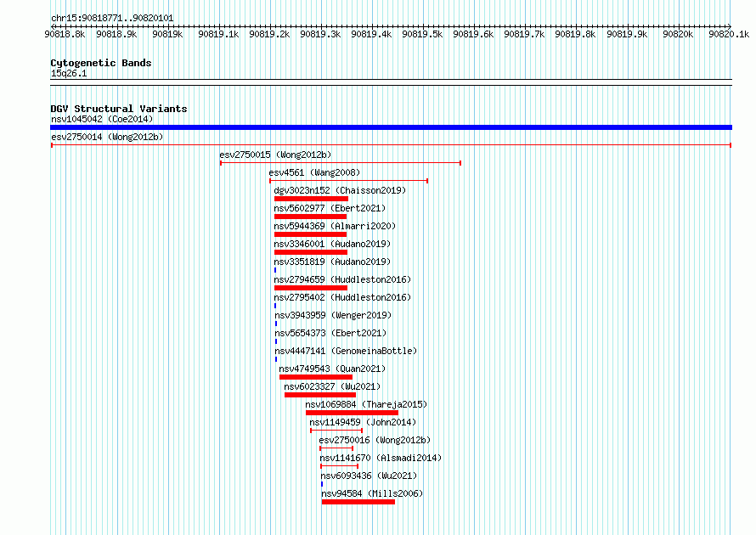Open nsv5602977 (Ebert2021) variant
This screenshot has width=756, height=535.
point(330,208)
